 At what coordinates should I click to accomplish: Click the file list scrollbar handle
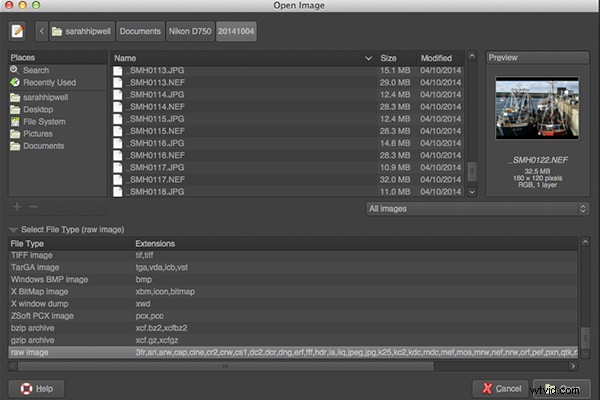[x=472, y=171]
